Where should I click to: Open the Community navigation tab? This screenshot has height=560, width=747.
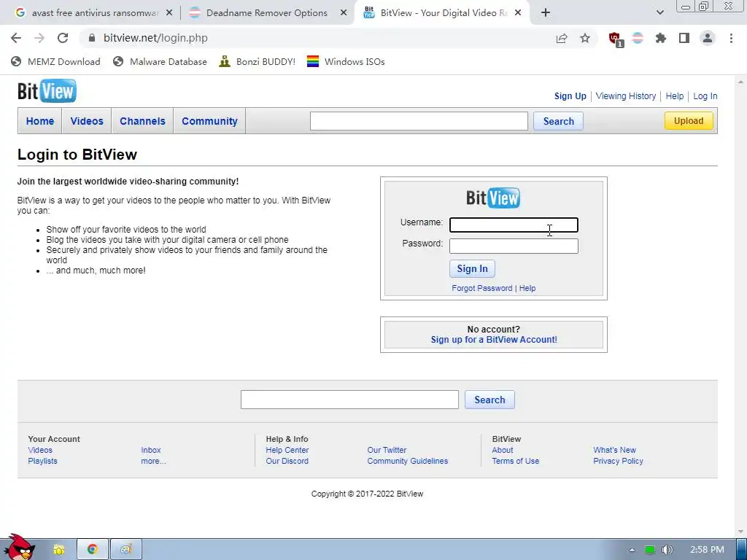[209, 121]
